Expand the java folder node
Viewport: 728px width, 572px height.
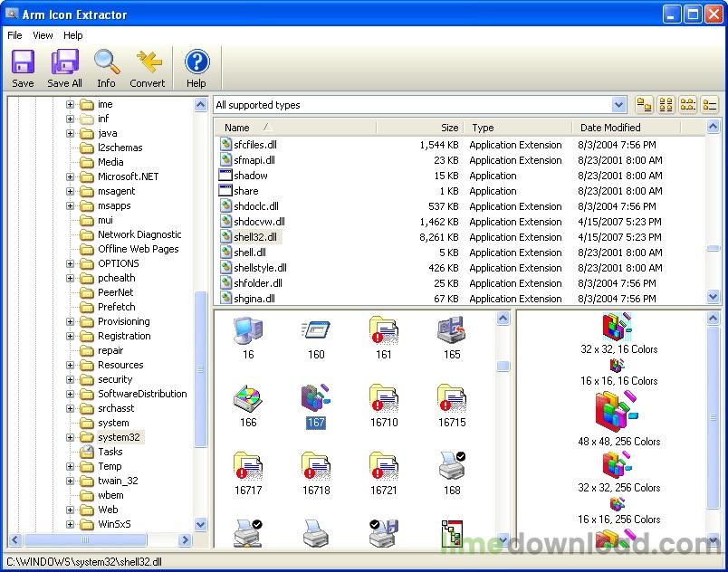click(x=70, y=134)
